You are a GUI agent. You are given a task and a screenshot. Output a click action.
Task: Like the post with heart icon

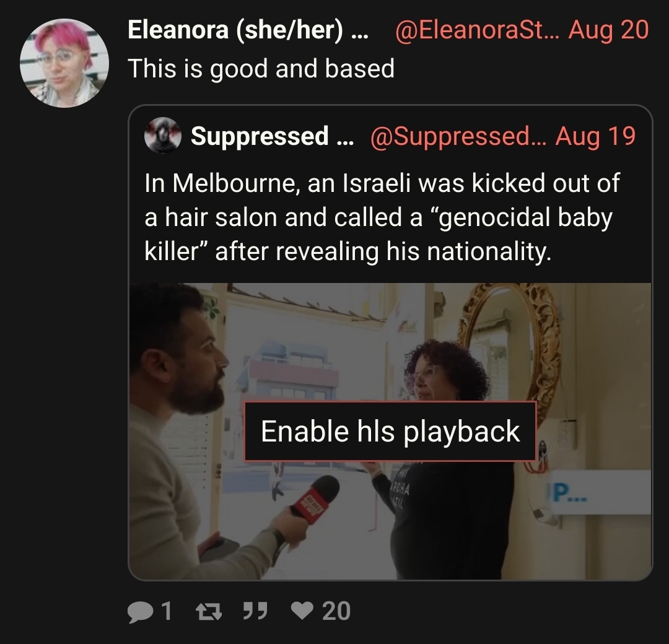[302, 611]
